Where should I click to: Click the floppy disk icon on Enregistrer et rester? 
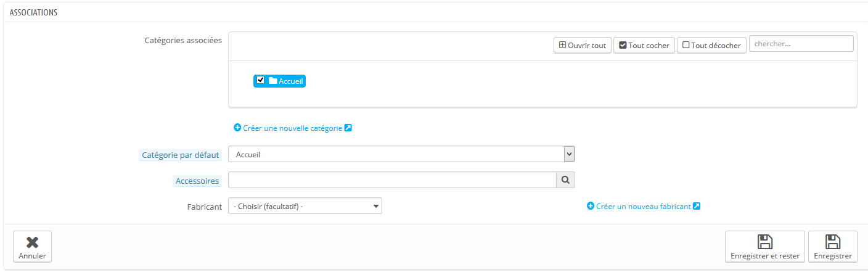coord(765,242)
